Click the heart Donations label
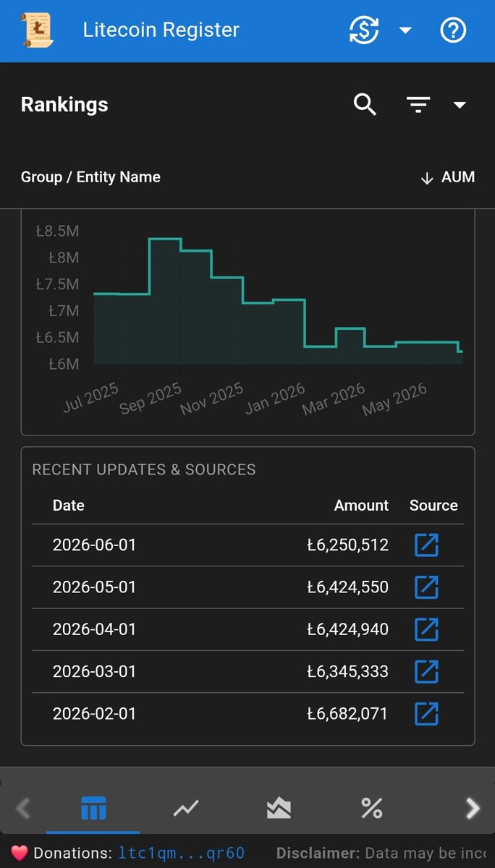Image resolution: width=495 pixels, height=868 pixels. pyautogui.click(x=62, y=854)
